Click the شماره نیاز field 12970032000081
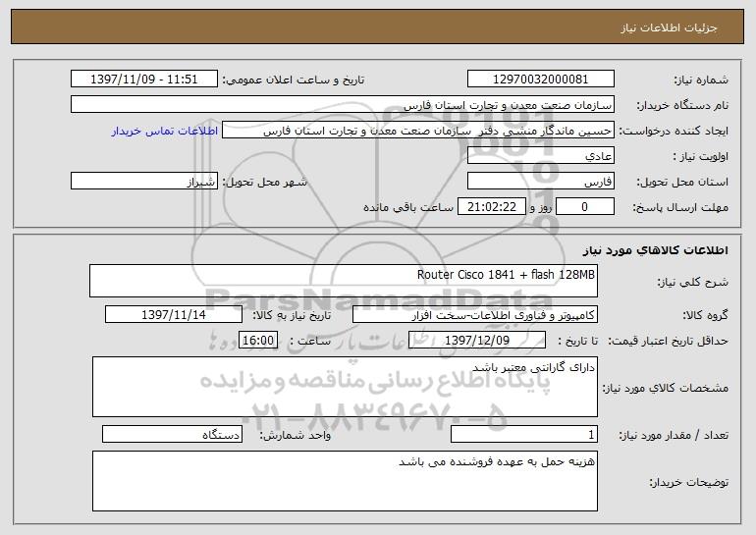This screenshot has width=756, height=535. [x=540, y=80]
